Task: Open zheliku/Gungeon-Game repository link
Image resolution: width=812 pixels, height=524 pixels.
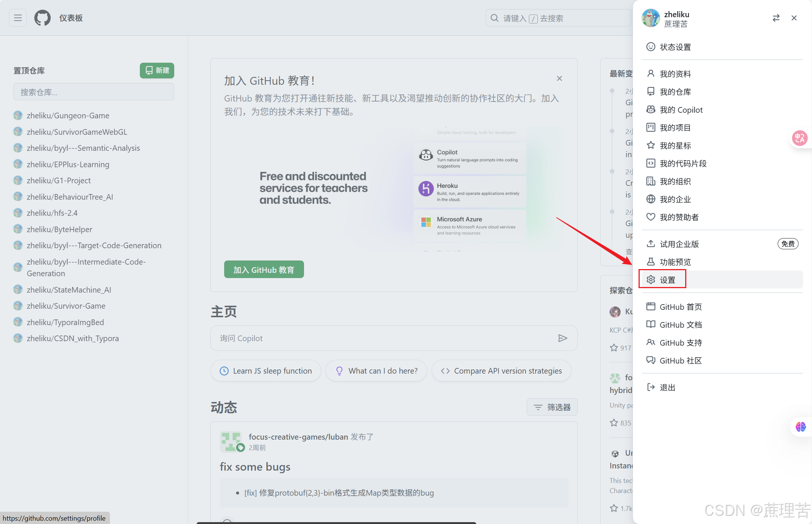Action: (x=68, y=116)
